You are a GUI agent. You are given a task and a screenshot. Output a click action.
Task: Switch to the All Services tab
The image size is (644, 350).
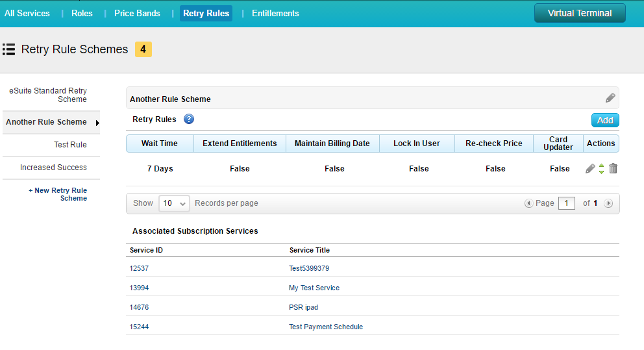coord(27,13)
